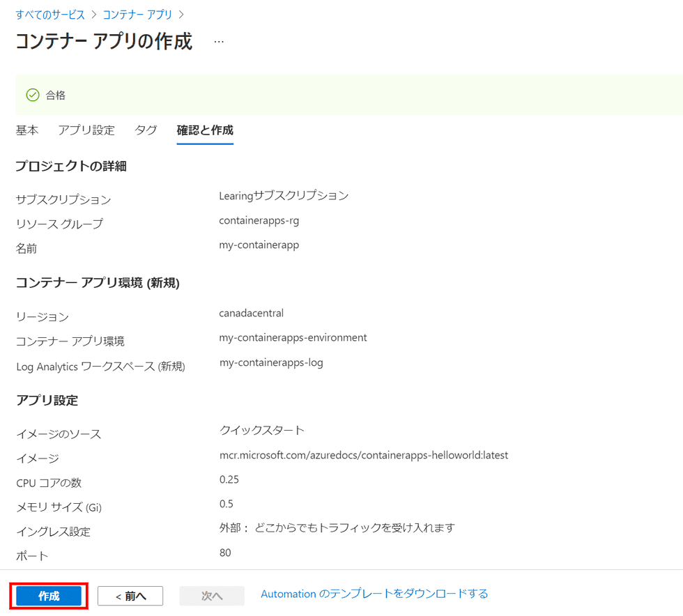Switch to the アプリ設定 tab

click(x=86, y=130)
